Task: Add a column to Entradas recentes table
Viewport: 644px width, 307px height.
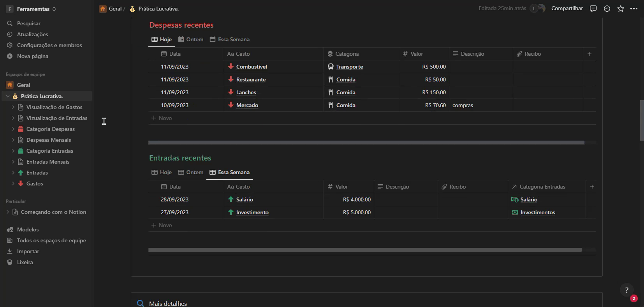Action: [x=592, y=187]
